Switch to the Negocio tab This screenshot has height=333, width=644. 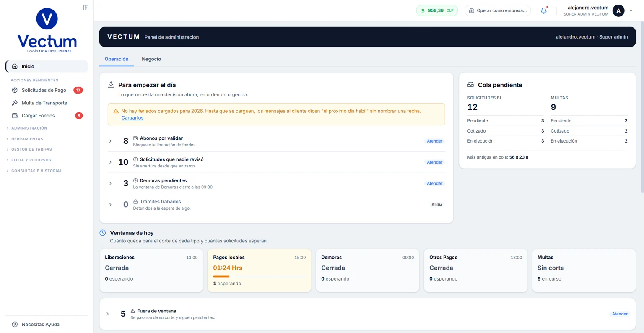151,59
